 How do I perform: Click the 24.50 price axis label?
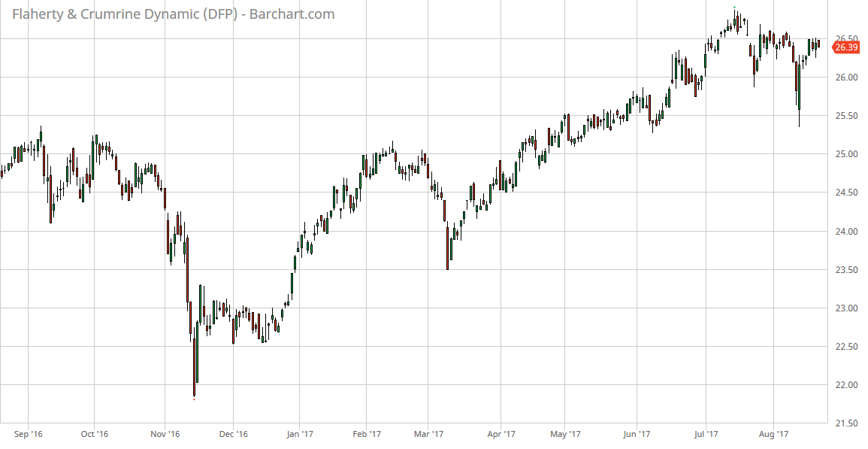(x=847, y=193)
